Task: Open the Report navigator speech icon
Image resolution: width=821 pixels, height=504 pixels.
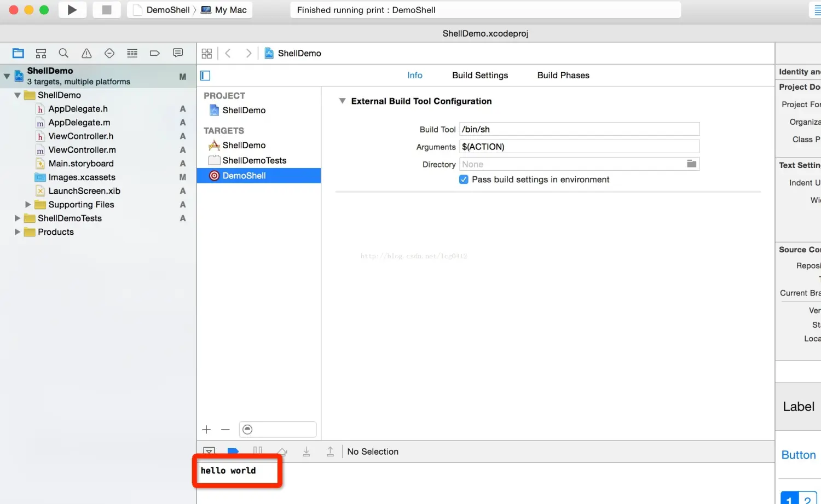Action: (x=178, y=53)
